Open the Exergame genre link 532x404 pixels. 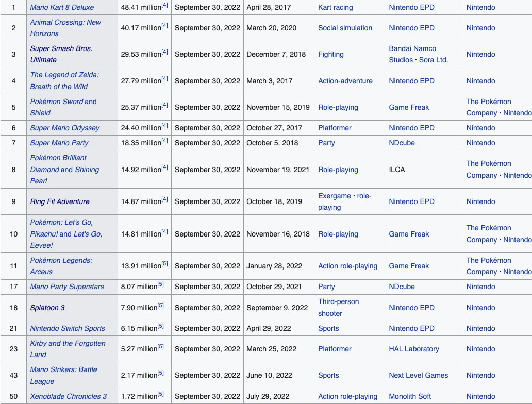(334, 196)
